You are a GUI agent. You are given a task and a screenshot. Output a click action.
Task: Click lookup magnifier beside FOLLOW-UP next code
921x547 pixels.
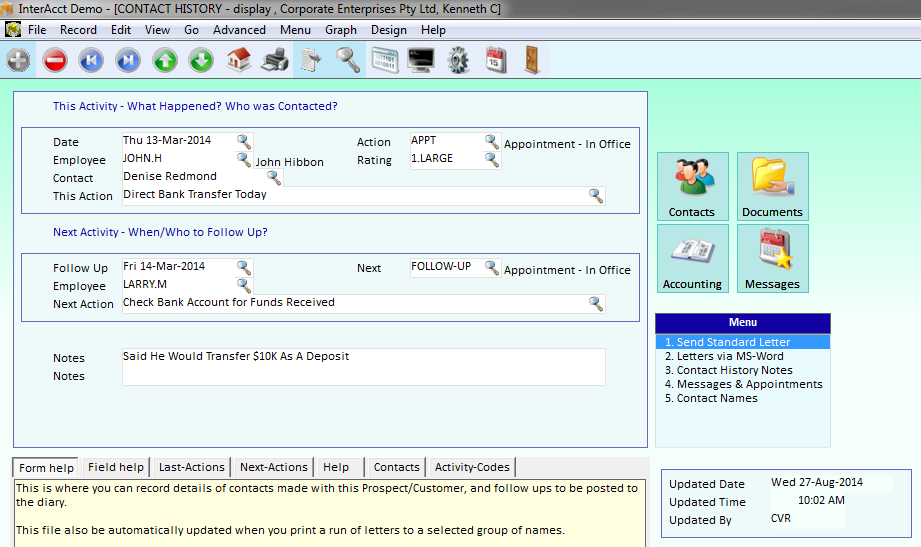492,267
